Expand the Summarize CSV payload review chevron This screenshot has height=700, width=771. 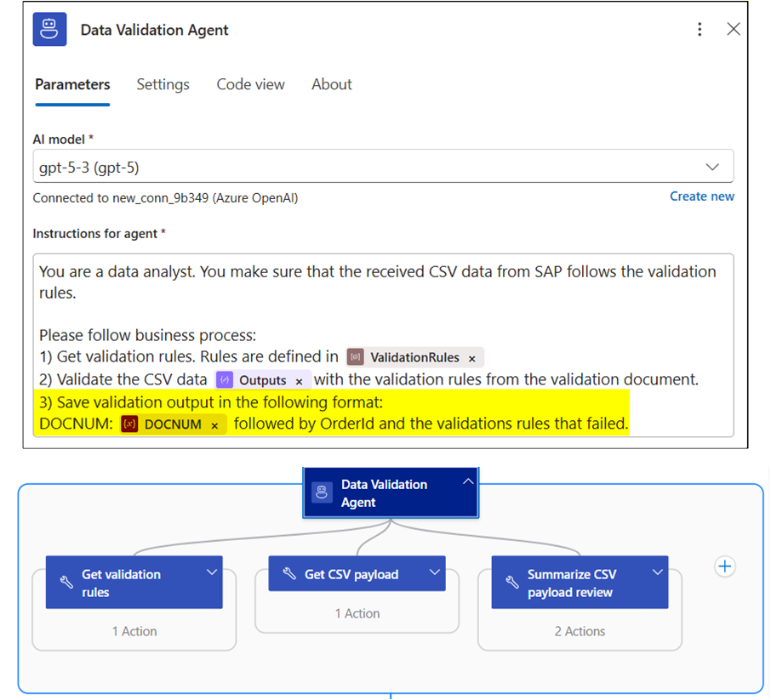658,572
